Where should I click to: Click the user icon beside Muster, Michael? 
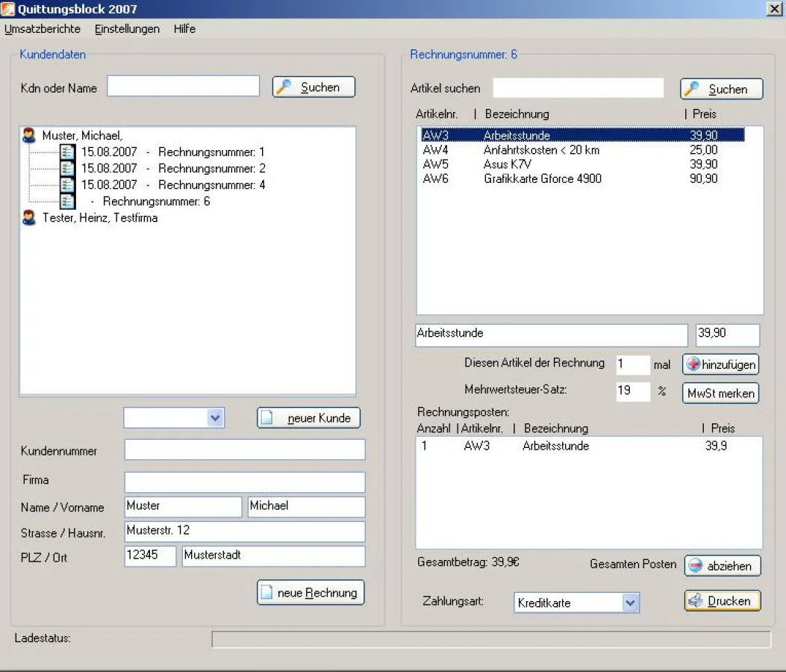29,136
